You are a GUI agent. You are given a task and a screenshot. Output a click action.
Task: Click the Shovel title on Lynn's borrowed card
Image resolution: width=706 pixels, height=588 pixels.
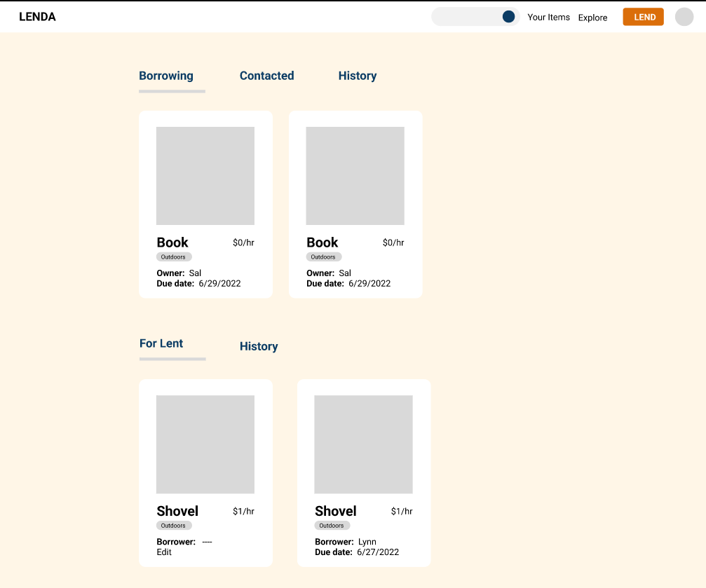point(335,511)
